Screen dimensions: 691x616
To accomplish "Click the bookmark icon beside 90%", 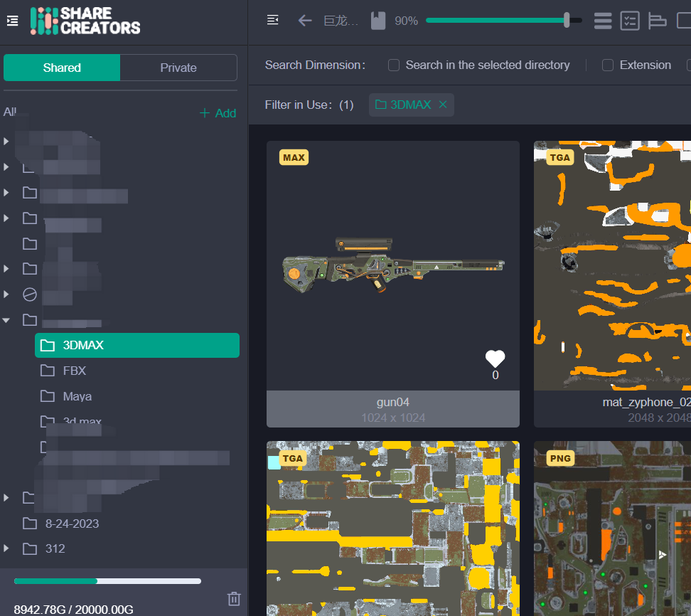I will 378,21.
